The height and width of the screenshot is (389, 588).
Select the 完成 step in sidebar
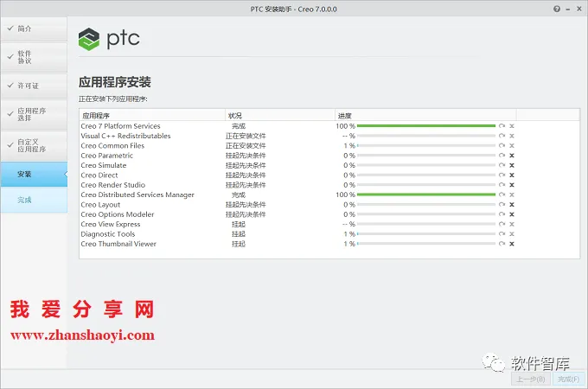34,200
